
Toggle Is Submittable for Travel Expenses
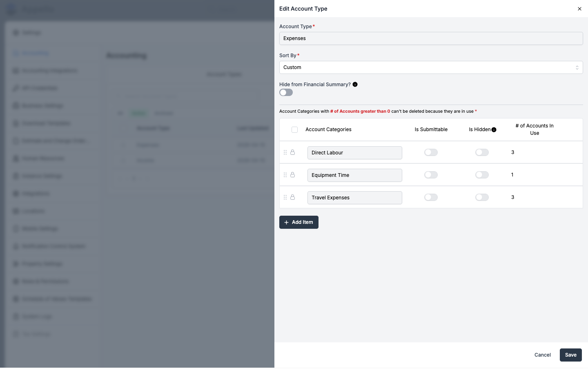[431, 197]
